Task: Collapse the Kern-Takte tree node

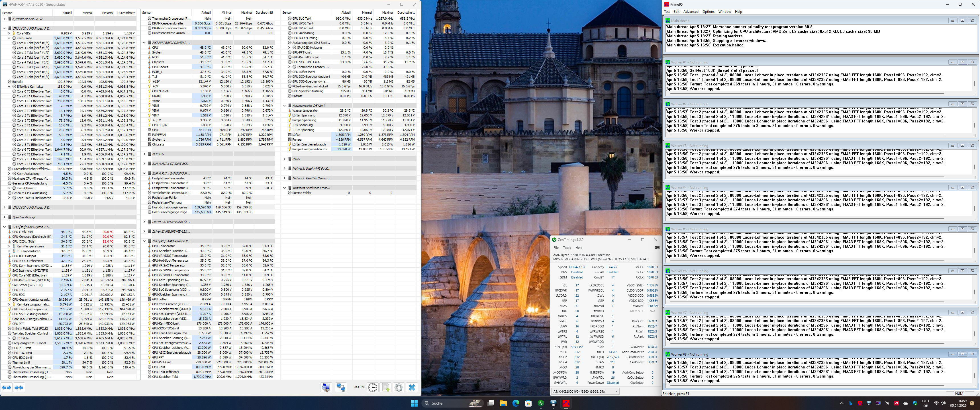Action: 9,38
